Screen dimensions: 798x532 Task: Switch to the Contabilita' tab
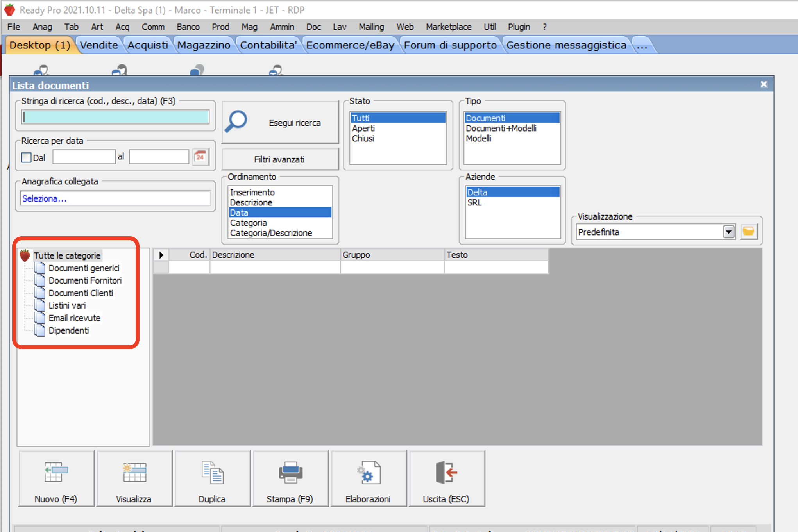pyautogui.click(x=268, y=45)
